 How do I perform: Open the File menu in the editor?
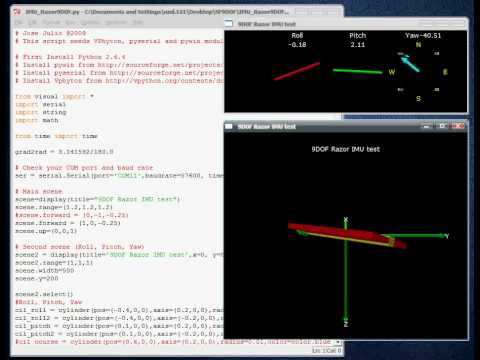[19, 22]
